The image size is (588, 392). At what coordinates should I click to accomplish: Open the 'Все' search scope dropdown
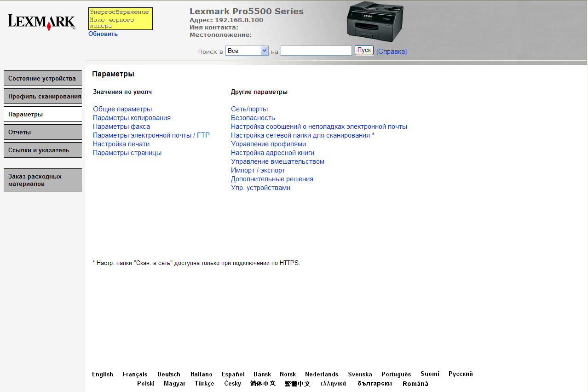pos(247,51)
